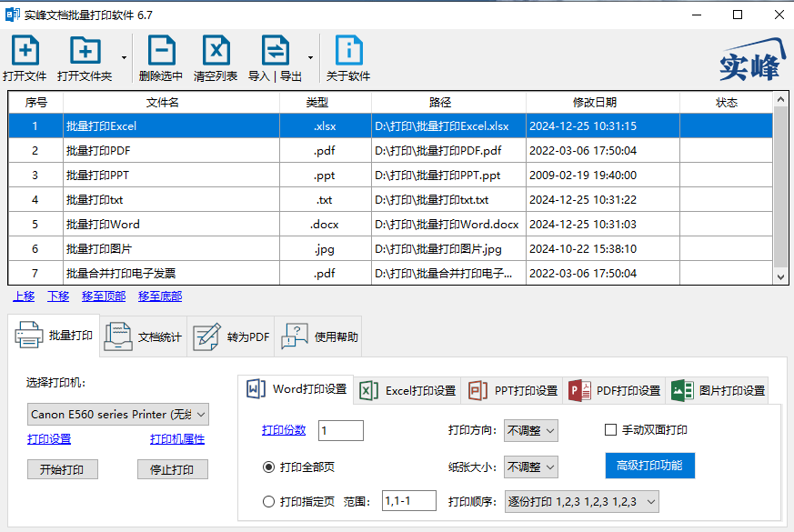
Task: Click the 开始打印 button
Action: (x=62, y=469)
